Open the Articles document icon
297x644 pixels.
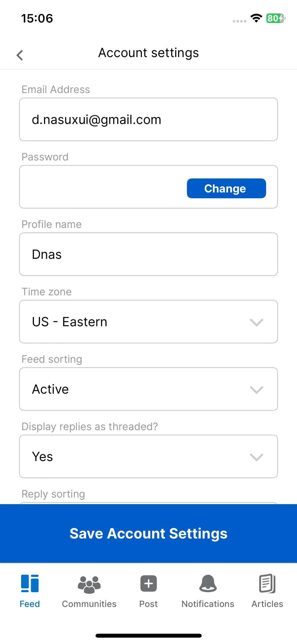pos(267,583)
